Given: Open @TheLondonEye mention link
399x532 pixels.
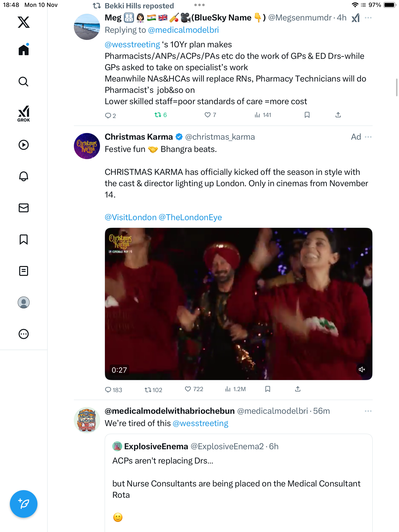Looking at the screenshot, I should coord(190,217).
